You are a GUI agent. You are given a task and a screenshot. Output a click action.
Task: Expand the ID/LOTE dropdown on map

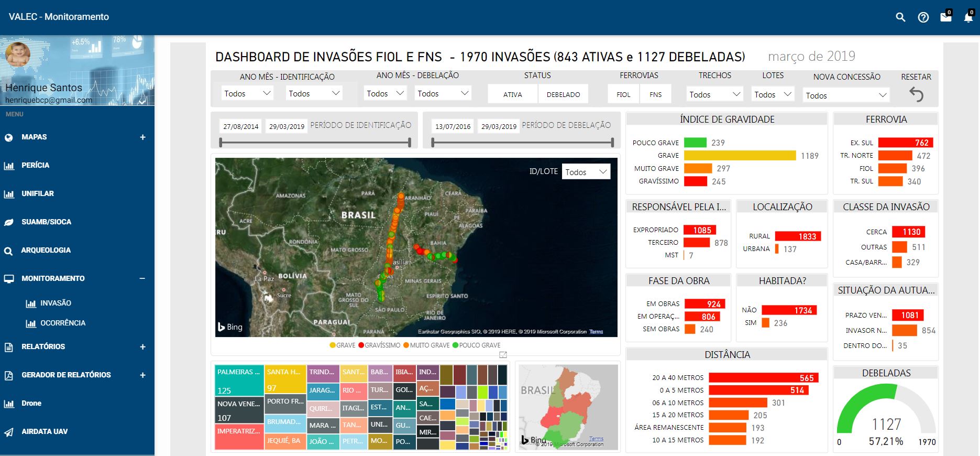pyautogui.click(x=586, y=172)
